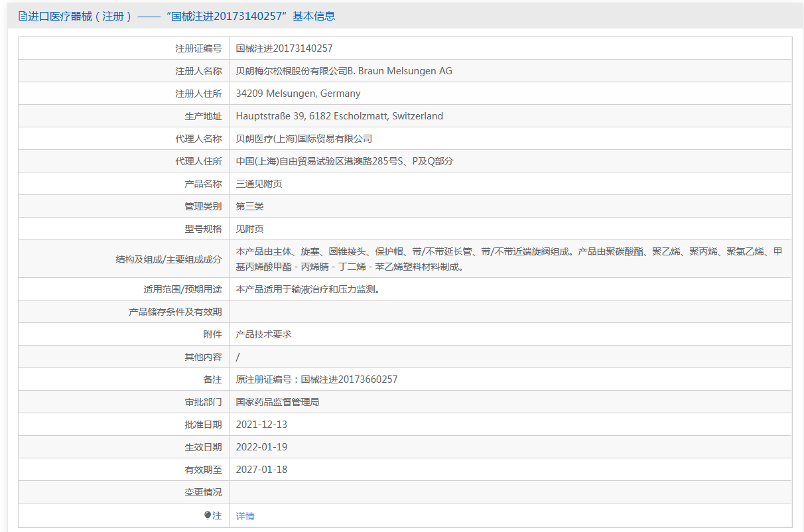Image resolution: width=804 pixels, height=532 pixels.
Task: Select agent name 贝朗医疗(上海)国际贸易有限公司
Action: tap(304, 139)
